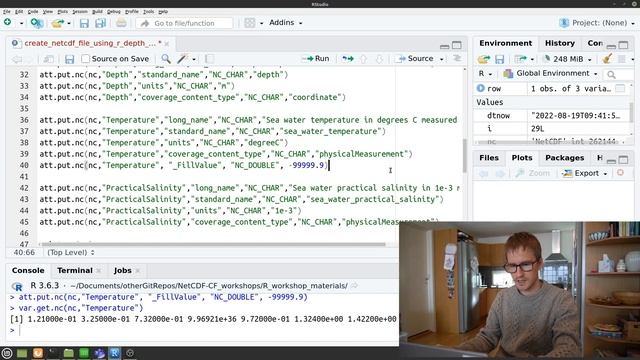Click the Open File folder icon
640x360 pixels.
coord(58,23)
